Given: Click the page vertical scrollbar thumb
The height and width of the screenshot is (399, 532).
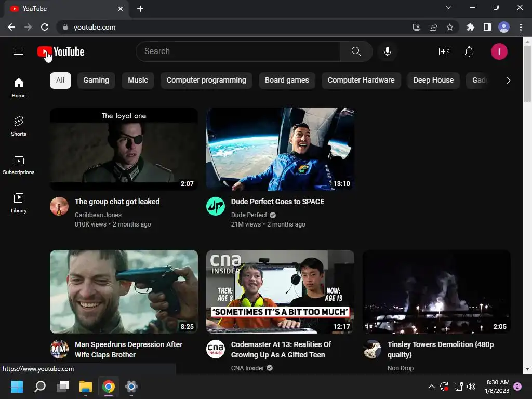Looking at the screenshot, I should [x=527, y=74].
